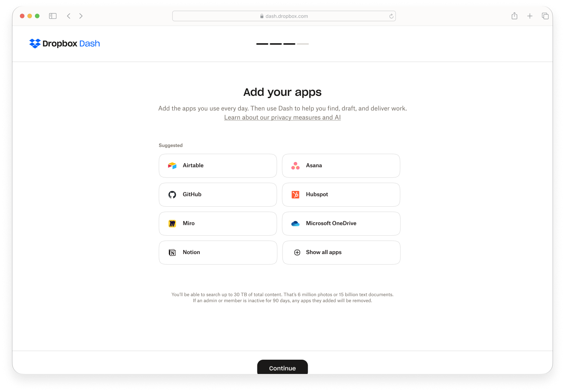
Task: Select the Airtable app tile
Action: [218, 165]
